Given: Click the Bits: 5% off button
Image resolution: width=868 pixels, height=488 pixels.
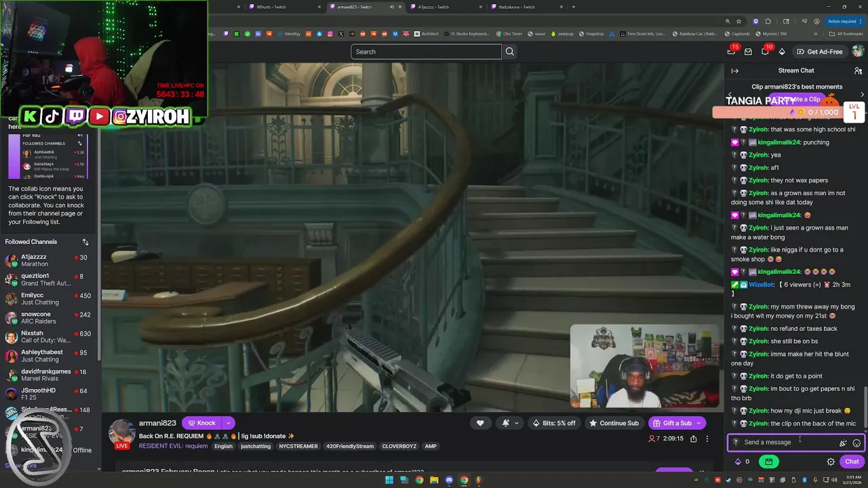Looking at the screenshot, I should point(553,423).
